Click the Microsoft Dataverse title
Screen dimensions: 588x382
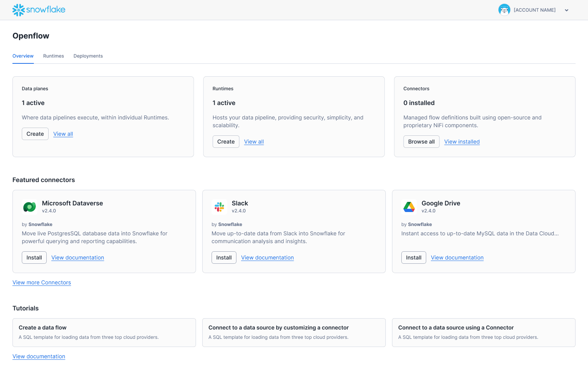72,203
